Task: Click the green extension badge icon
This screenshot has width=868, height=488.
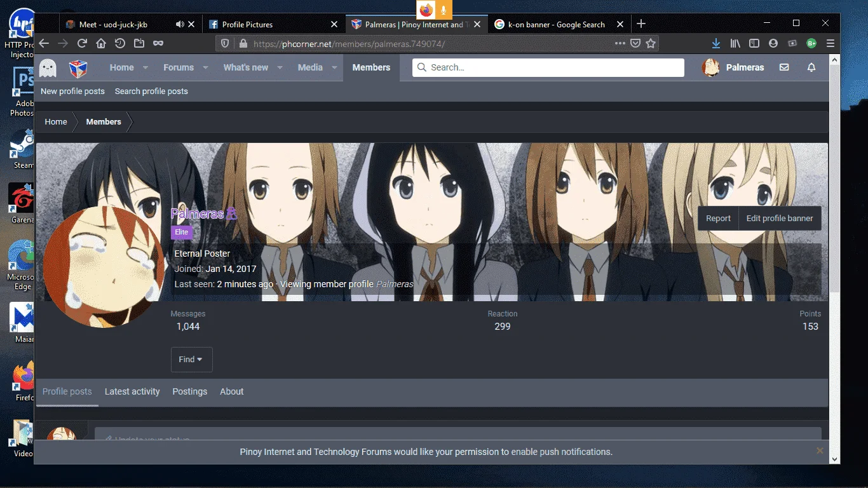Action: [x=811, y=43]
